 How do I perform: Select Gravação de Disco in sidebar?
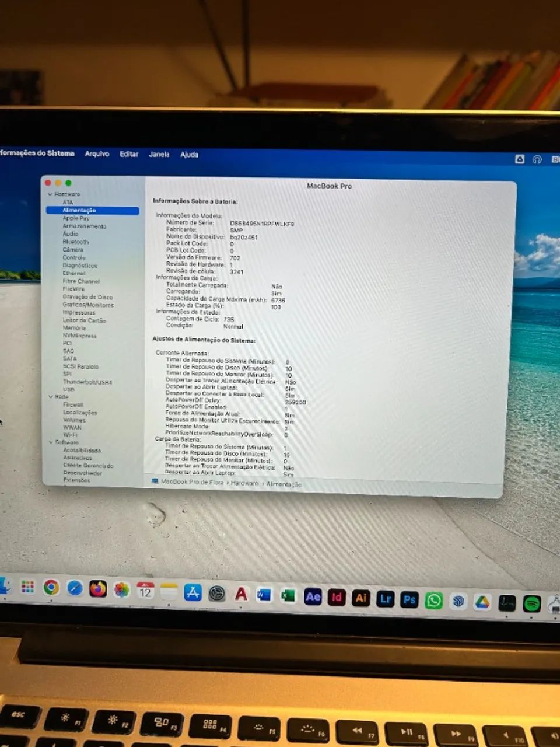pyautogui.click(x=87, y=297)
